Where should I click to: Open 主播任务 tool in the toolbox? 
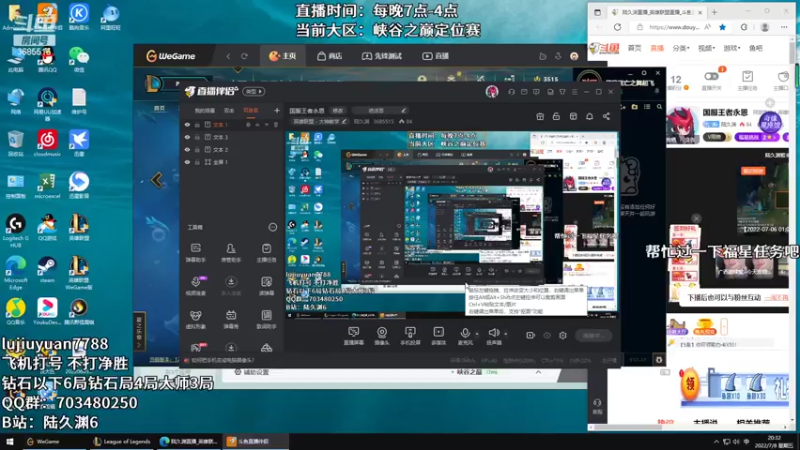click(x=266, y=253)
